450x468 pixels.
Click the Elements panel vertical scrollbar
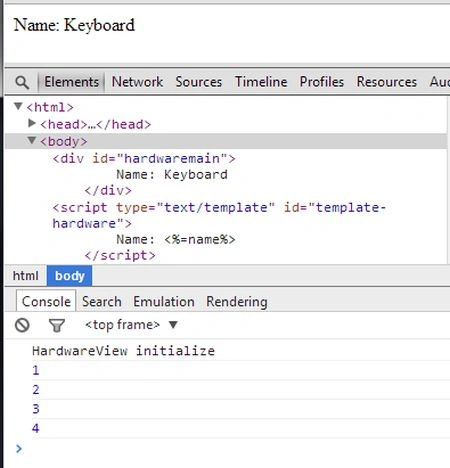[x=448, y=180]
